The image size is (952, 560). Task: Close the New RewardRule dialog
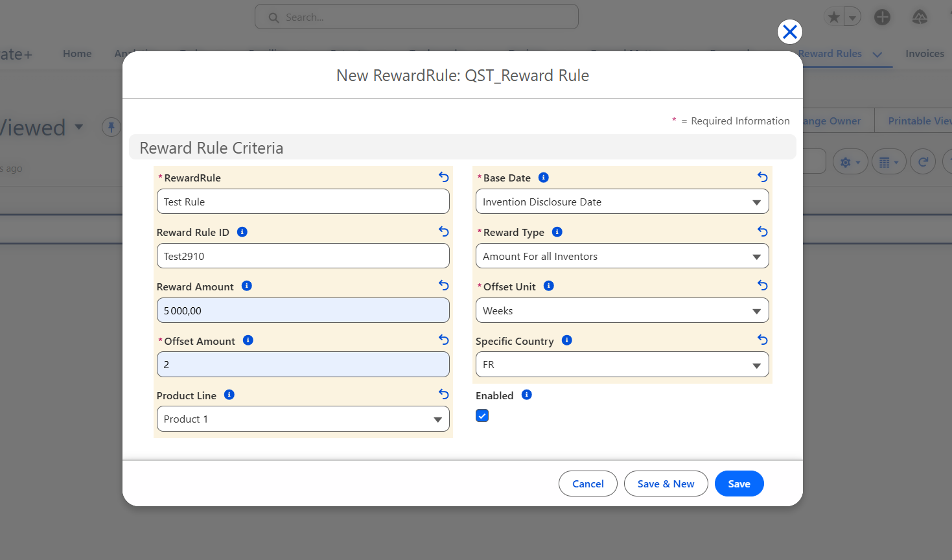click(x=789, y=32)
